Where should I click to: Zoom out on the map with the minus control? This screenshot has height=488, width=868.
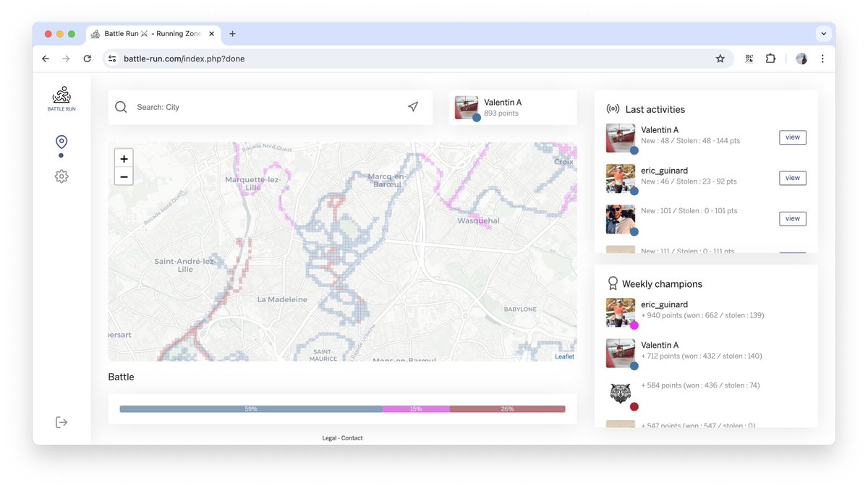click(124, 176)
